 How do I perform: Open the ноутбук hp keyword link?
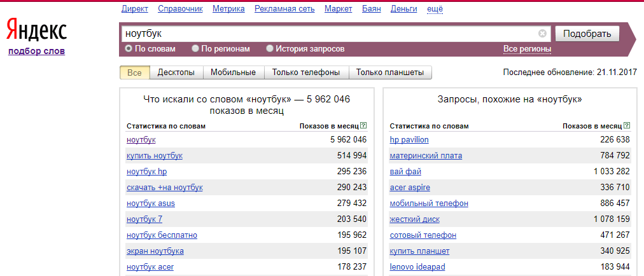pyautogui.click(x=147, y=171)
